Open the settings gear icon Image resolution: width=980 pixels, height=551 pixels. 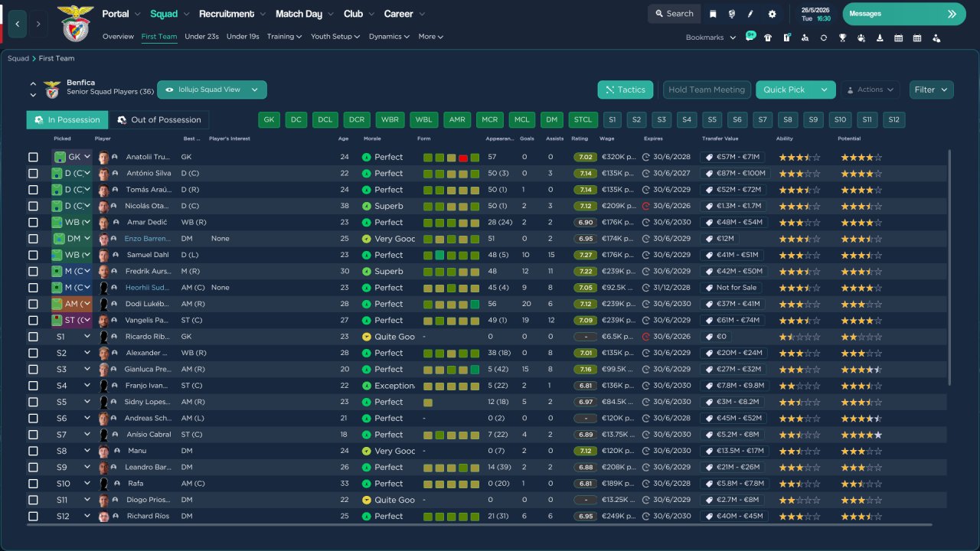[772, 14]
